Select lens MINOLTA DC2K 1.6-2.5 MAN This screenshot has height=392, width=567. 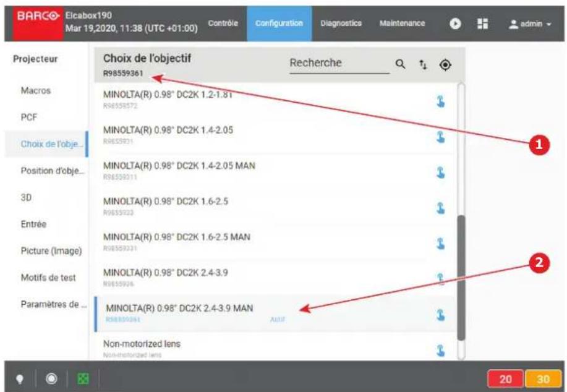275,242
